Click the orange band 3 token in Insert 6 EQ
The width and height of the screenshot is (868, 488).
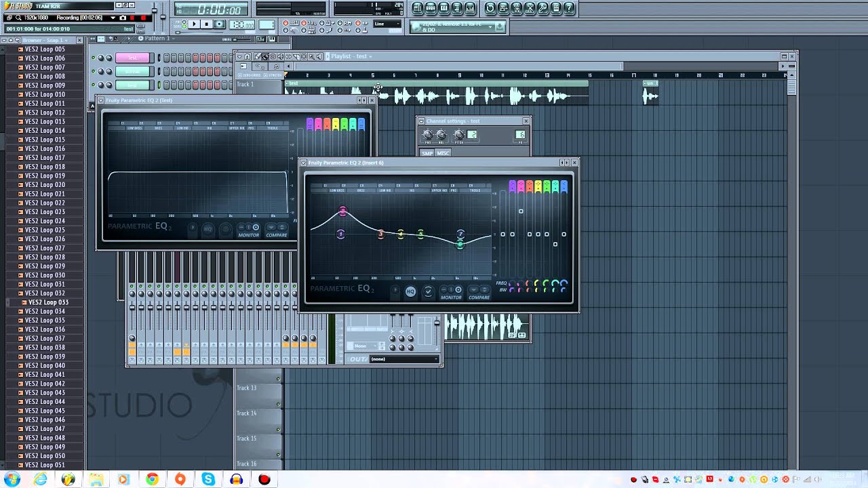point(530,186)
